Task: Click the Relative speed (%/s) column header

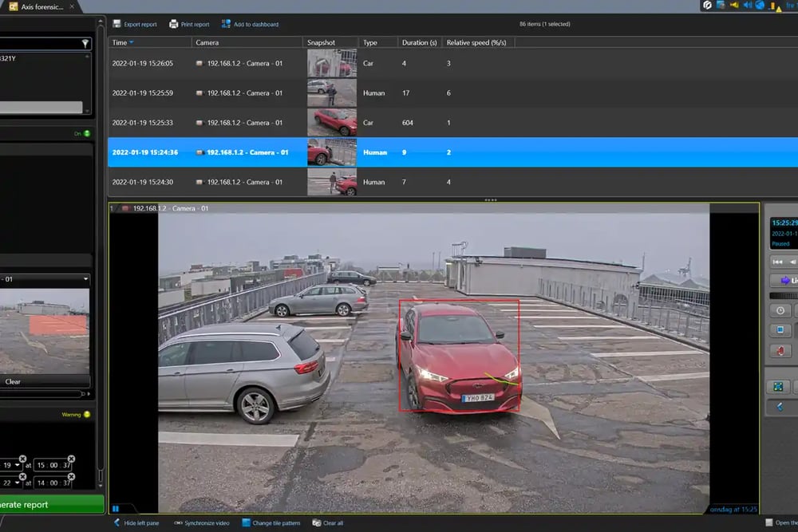Action: (x=476, y=43)
